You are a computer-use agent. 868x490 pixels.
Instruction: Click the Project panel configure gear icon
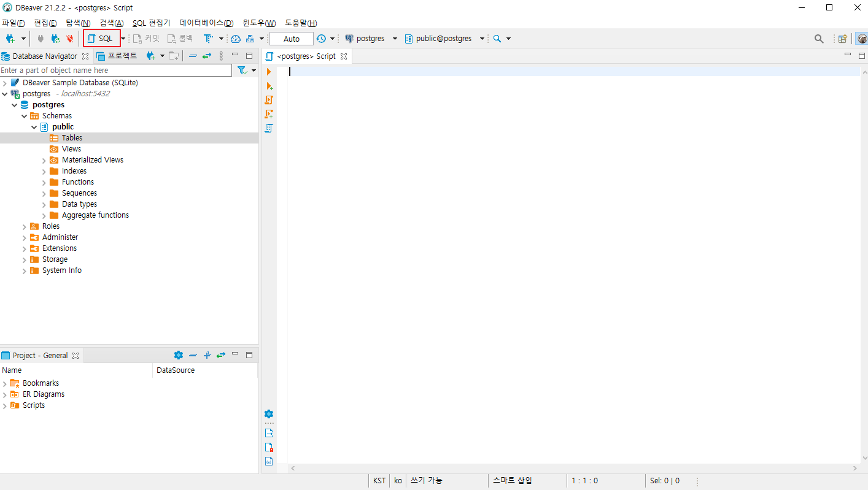[x=179, y=355]
